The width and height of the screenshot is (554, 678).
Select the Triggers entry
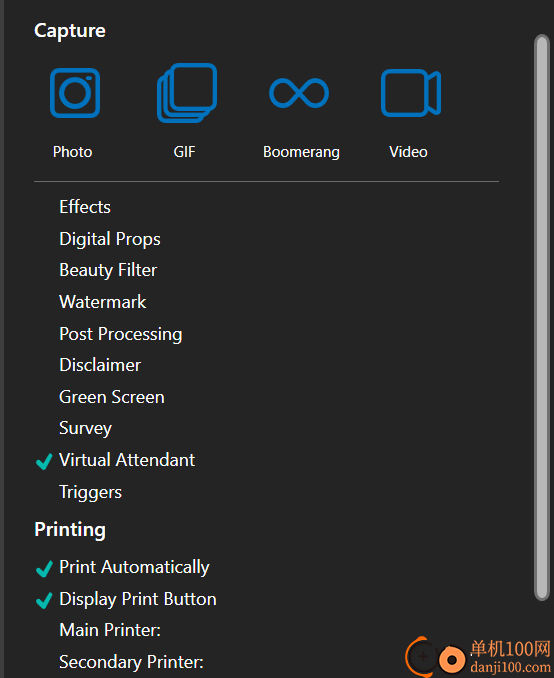point(90,493)
